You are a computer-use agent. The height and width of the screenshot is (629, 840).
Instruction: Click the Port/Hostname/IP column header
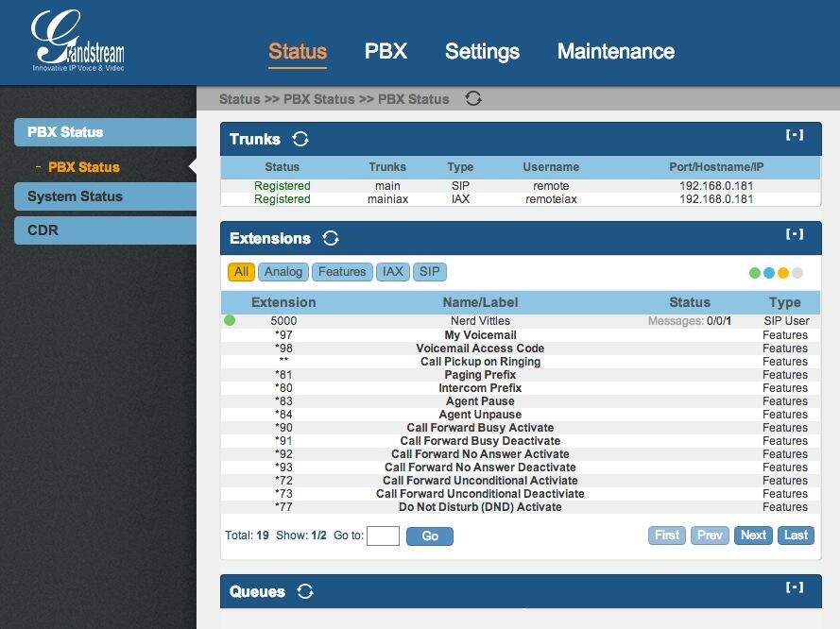pos(716,167)
